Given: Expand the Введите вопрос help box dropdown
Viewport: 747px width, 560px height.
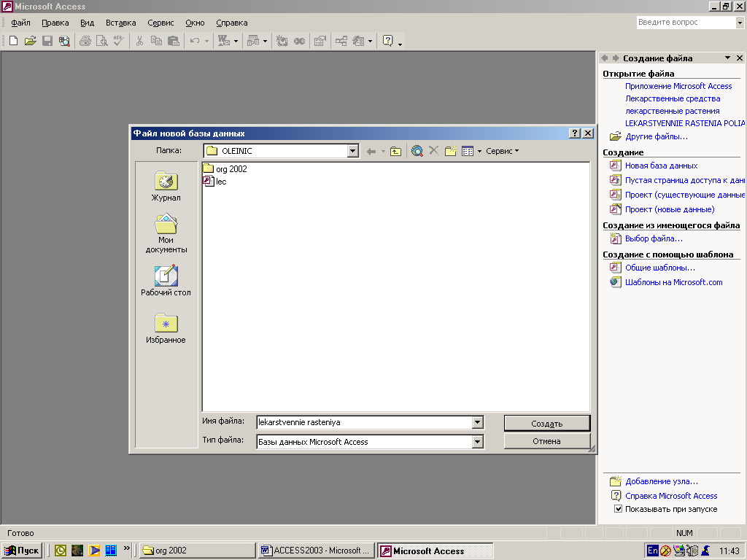Looking at the screenshot, I should coord(740,23).
